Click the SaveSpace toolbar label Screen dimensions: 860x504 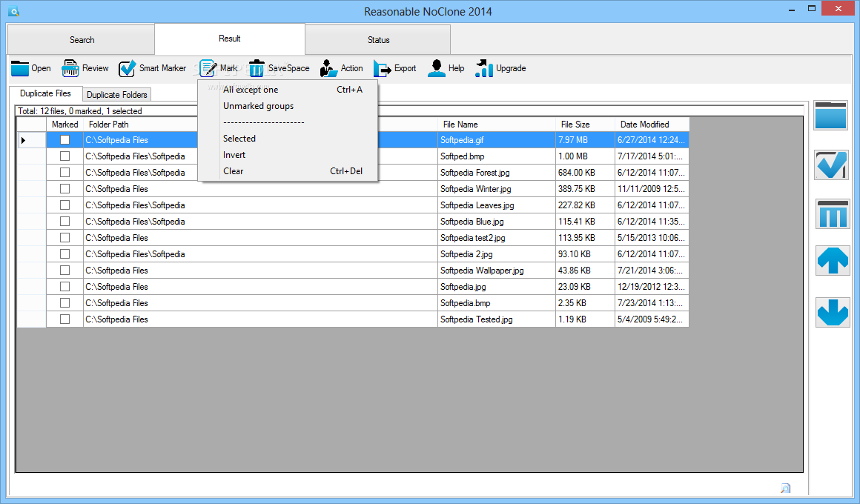coord(288,68)
